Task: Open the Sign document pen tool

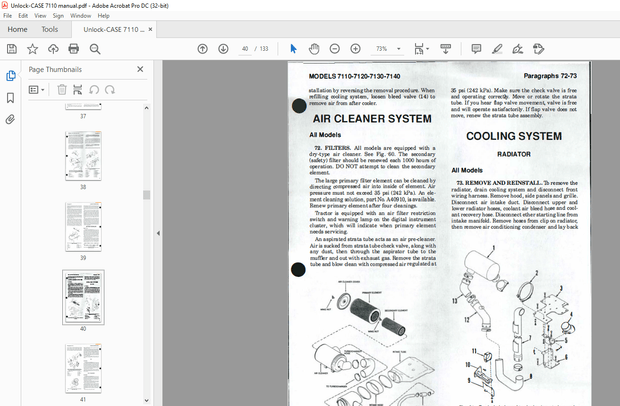Action: point(518,49)
